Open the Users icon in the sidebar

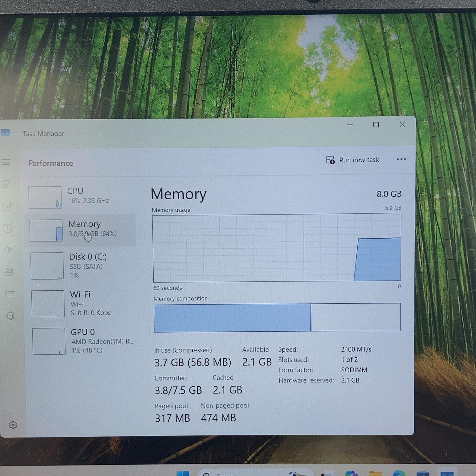(9, 272)
